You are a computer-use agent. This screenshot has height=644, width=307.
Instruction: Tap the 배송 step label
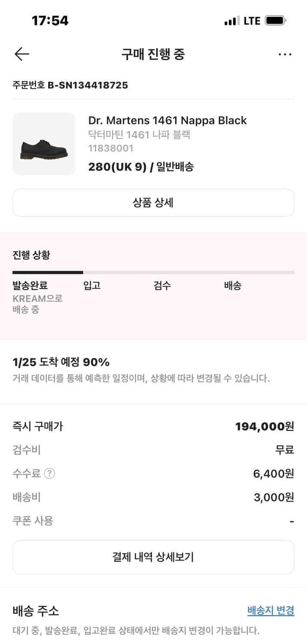pos(233,285)
